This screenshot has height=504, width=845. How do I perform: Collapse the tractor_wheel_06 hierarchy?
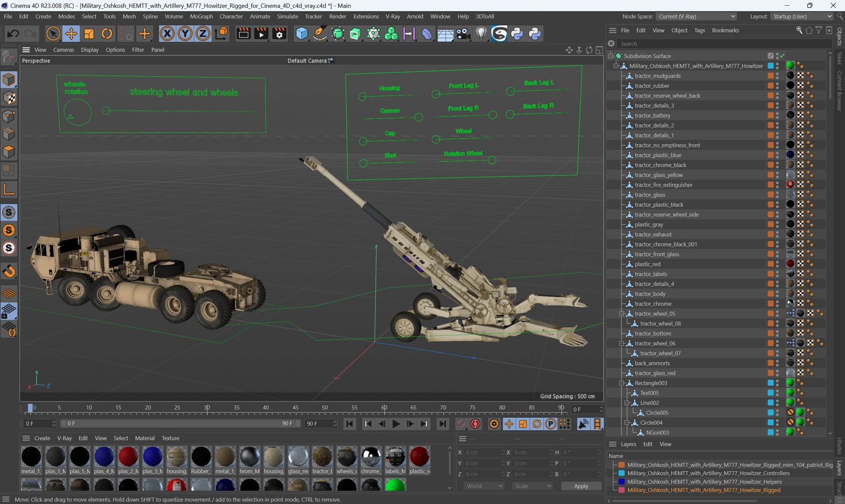pos(622,343)
